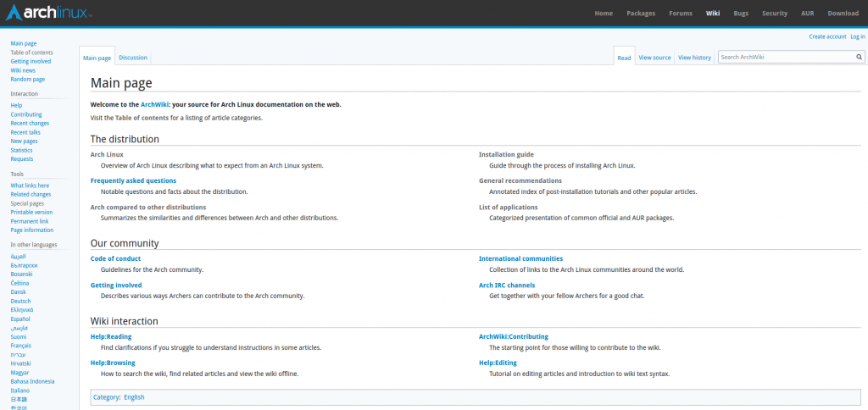Open Getting involved in sidebar
Screen dimensions: 868x410
coord(31,62)
